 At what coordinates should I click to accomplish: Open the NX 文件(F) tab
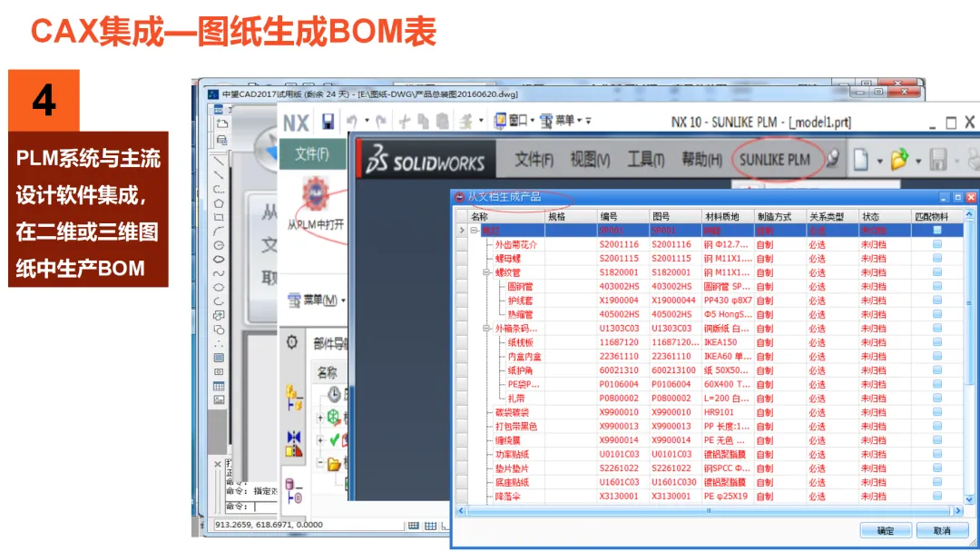(x=311, y=153)
